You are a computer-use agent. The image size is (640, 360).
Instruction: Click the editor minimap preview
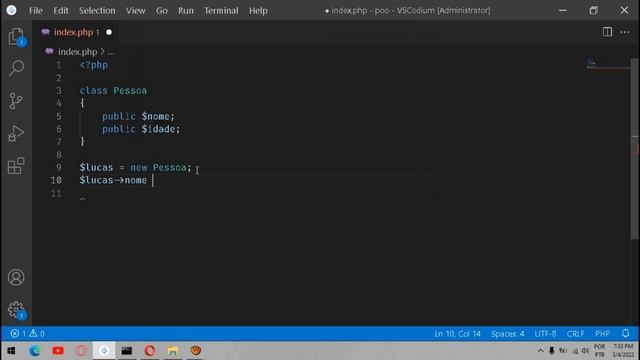click(608, 64)
